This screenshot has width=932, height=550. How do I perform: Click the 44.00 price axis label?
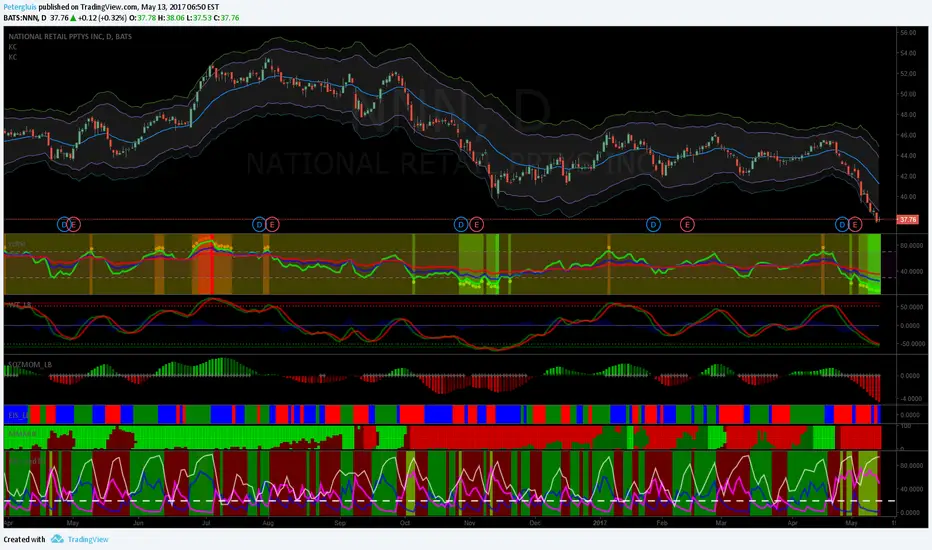908,156
